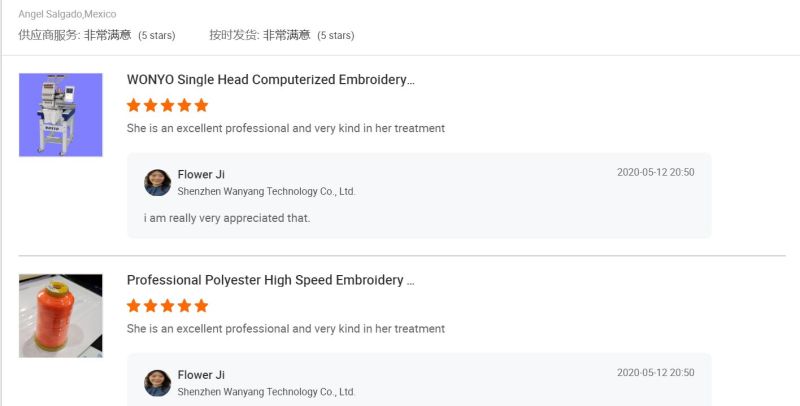Image resolution: width=800 pixels, height=406 pixels.
Task: Click the first star of the polyester thread rating
Action: [134, 305]
